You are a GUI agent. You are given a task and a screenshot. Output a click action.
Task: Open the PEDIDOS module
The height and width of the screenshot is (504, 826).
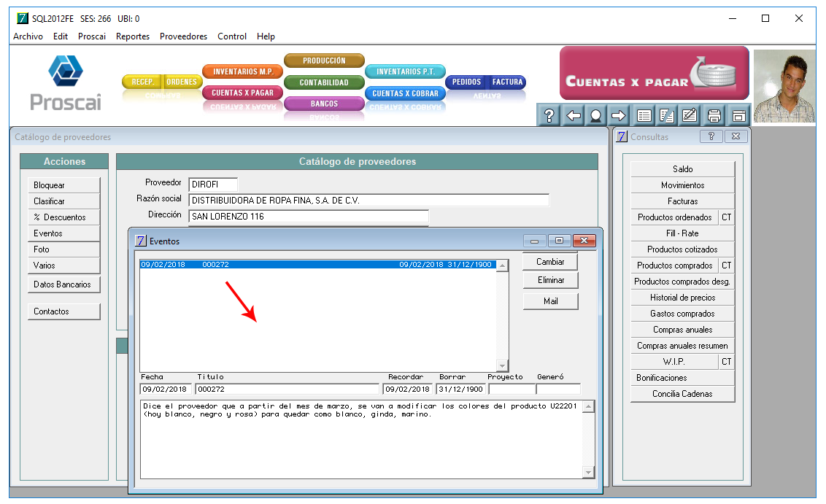pyautogui.click(x=466, y=82)
